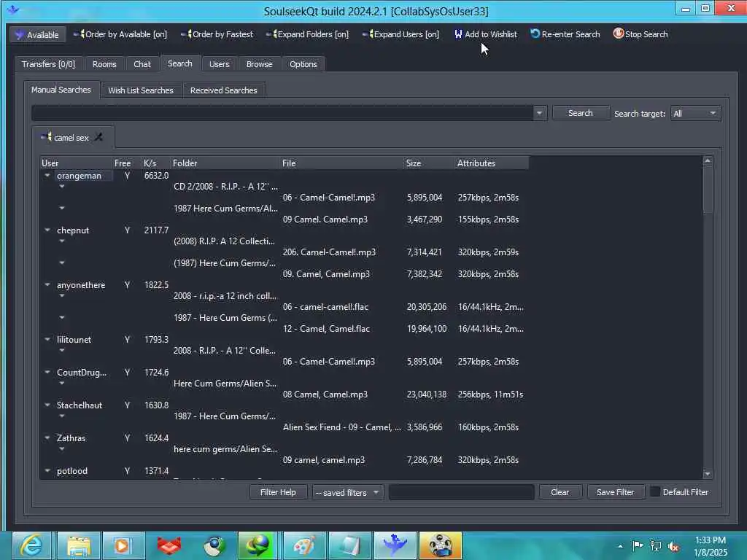747x560 pixels.
Task: Select the Manual Searches tab
Action: (61, 90)
